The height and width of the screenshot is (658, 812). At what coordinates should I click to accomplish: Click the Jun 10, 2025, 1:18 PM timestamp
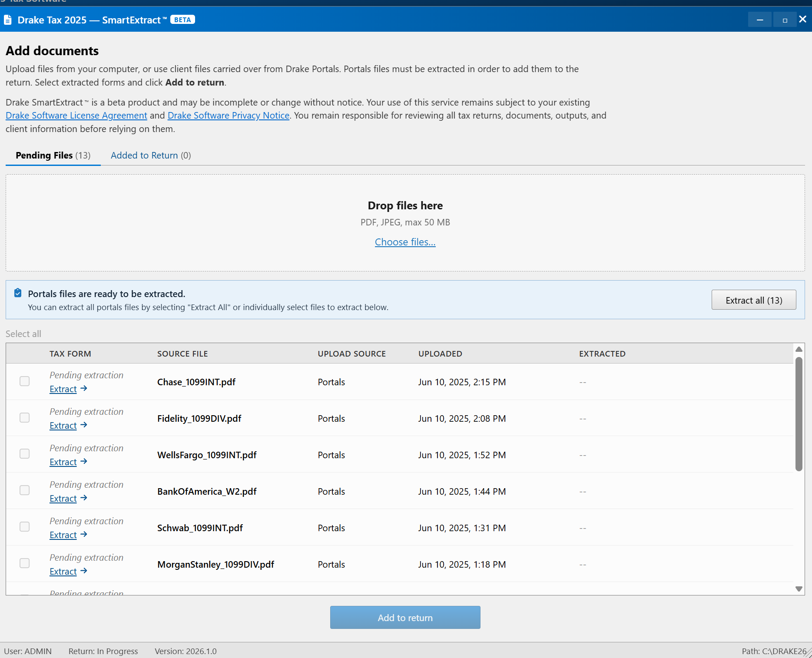[462, 565]
